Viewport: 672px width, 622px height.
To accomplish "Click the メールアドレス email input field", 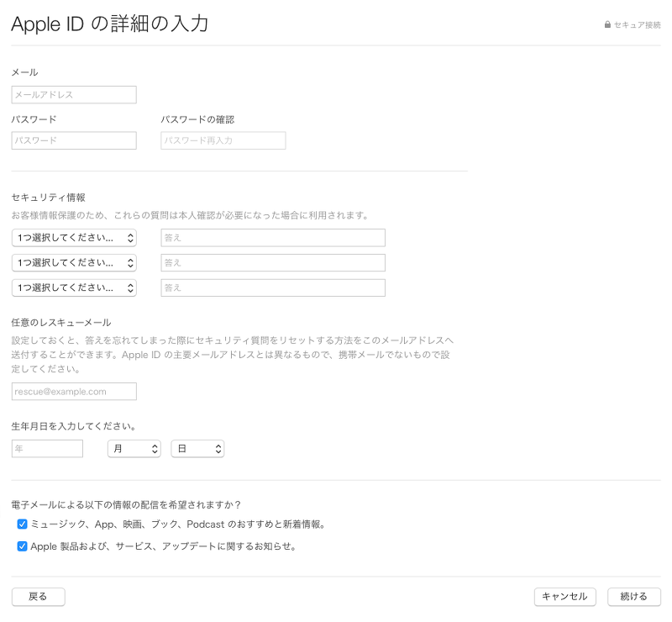I will 74,95.
